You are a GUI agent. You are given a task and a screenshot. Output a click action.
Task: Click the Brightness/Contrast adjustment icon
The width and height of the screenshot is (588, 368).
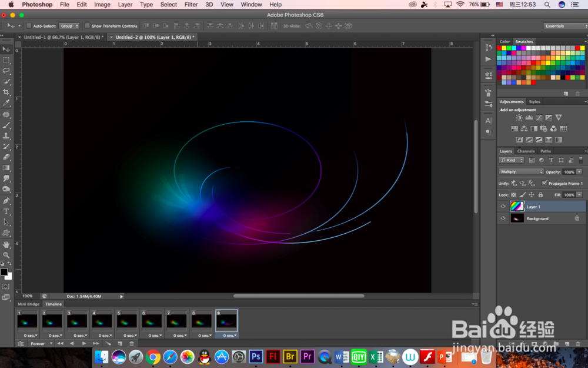click(519, 118)
